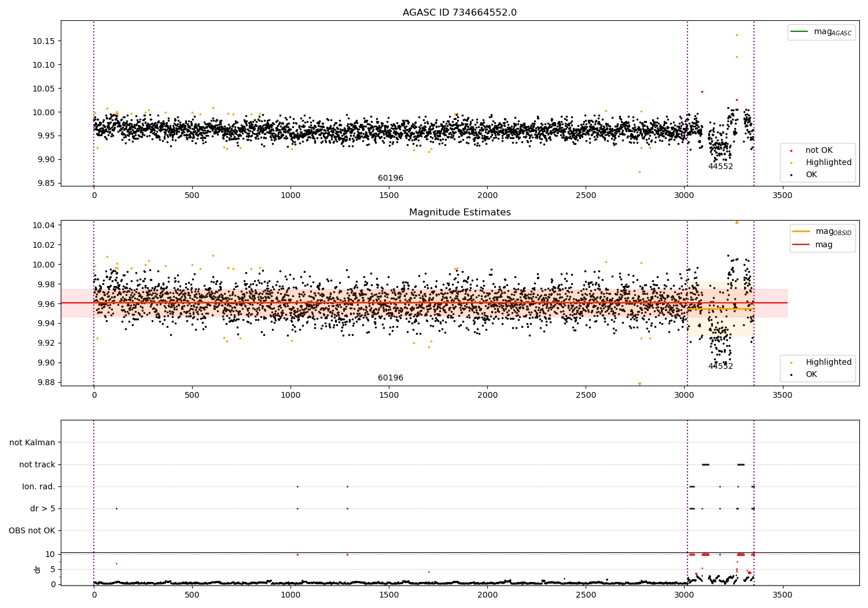The height and width of the screenshot is (608, 868).
Task: Click the '44552' label in middle plot
Action: 720,367
